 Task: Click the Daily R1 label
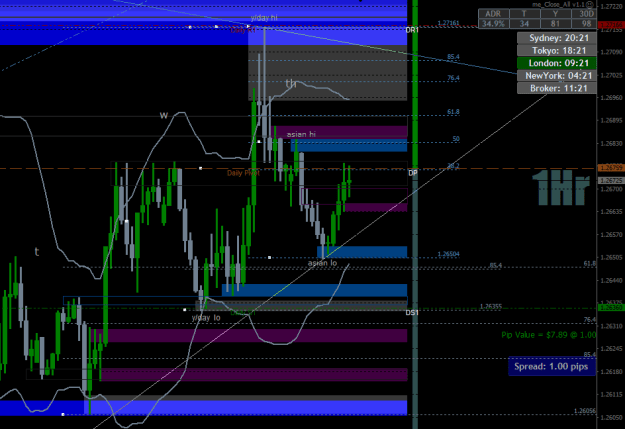tap(243, 30)
